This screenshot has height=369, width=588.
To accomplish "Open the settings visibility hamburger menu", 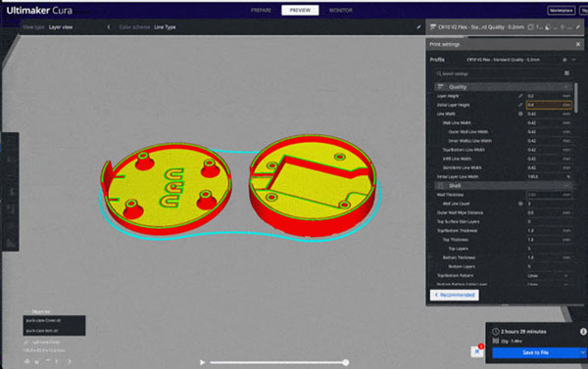I will (x=566, y=73).
